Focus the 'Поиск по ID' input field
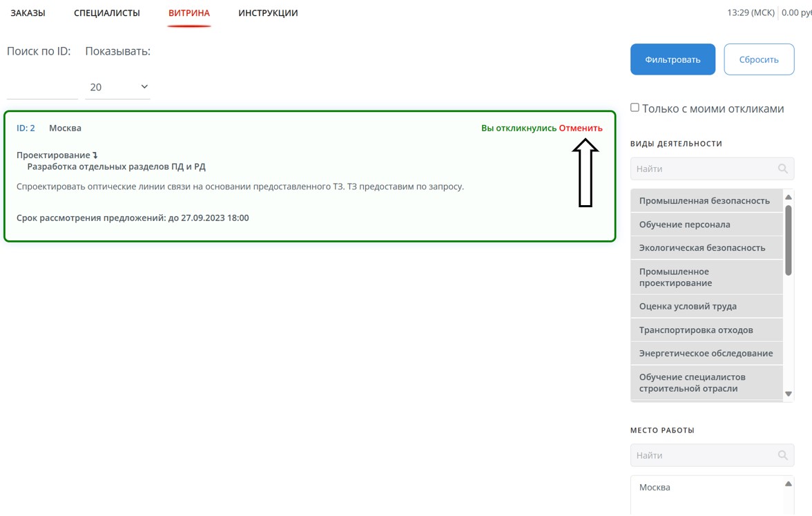 click(41, 88)
